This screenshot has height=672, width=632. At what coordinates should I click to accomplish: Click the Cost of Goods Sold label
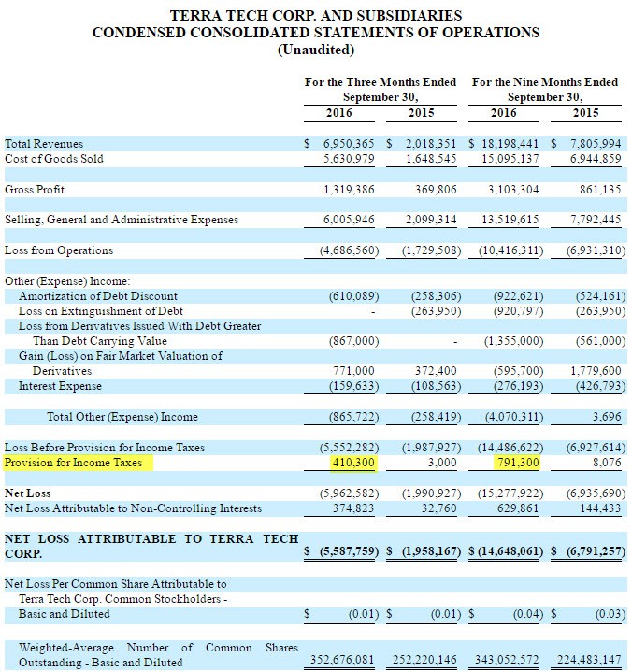[54, 159]
